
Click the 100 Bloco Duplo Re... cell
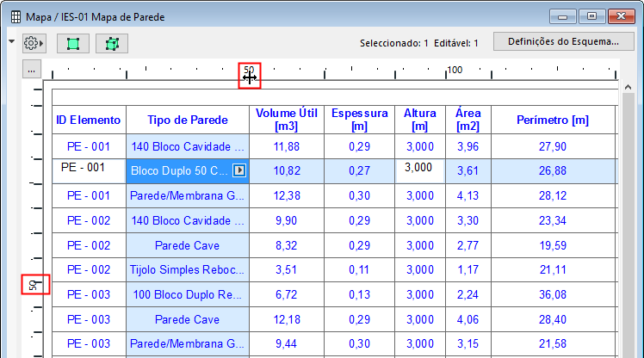[188, 294]
